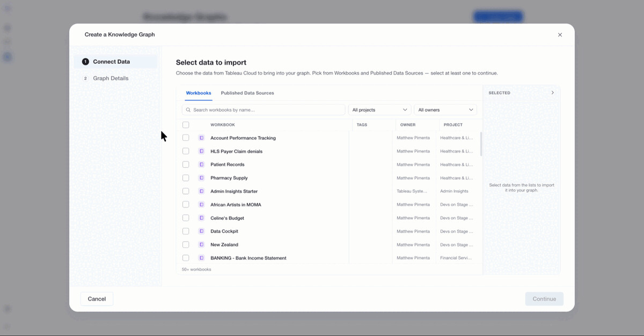Image resolution: width=644 pixels, height=336 pixels.
Task: Click the Tableau Syste... owner cell
Action: point(412,191)
